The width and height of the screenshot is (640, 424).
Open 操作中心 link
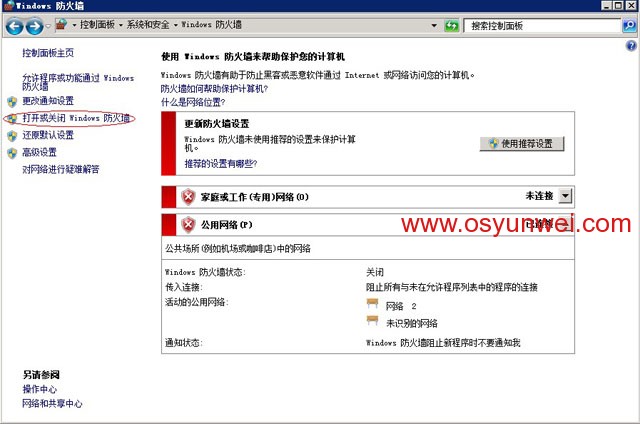coord(40,389)
